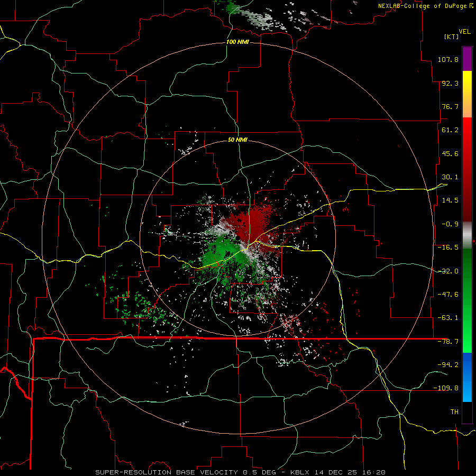Click the -0.9 velocity scale value
Viewport: 476px width, 476px height.
point(450,224)
